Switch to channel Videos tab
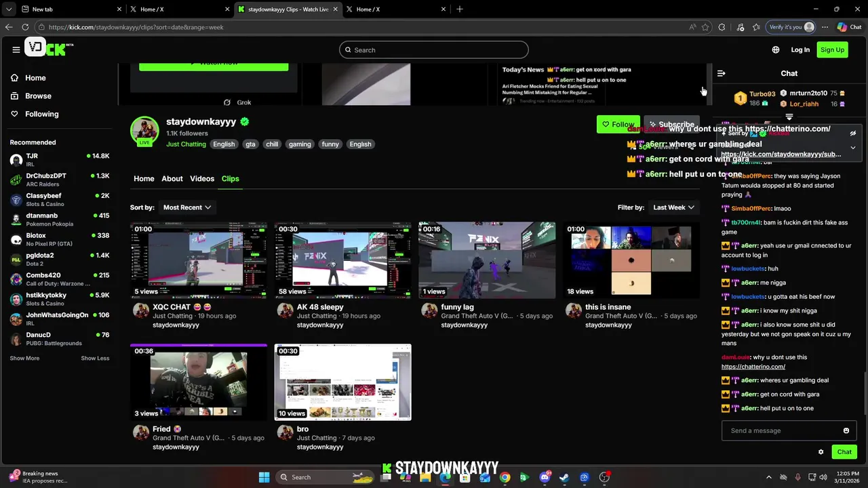Image resolution: width=868 pixels, height=488 pixels. click(x=202, y=178)
